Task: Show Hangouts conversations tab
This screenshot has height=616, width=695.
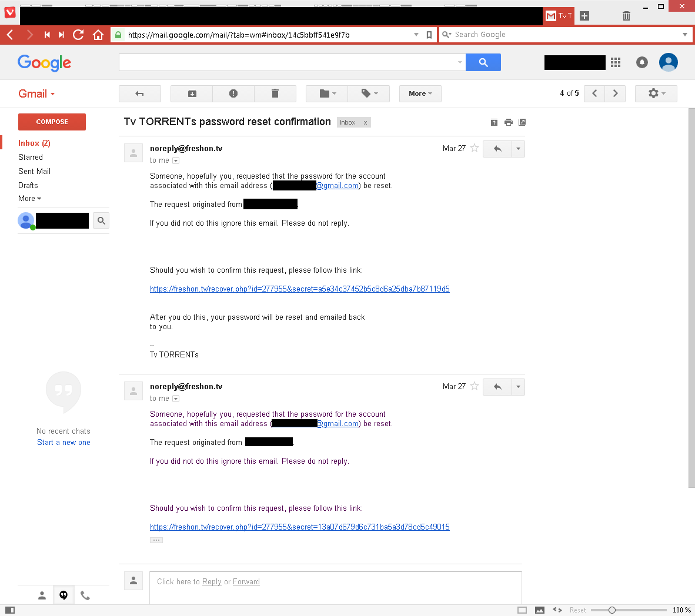Action: [64, 595]
